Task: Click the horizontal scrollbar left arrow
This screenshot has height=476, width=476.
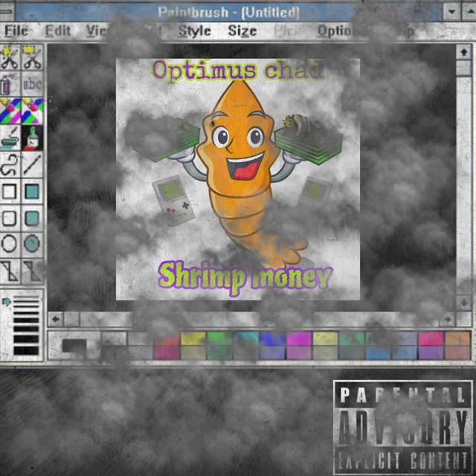Action: point(56,319)
